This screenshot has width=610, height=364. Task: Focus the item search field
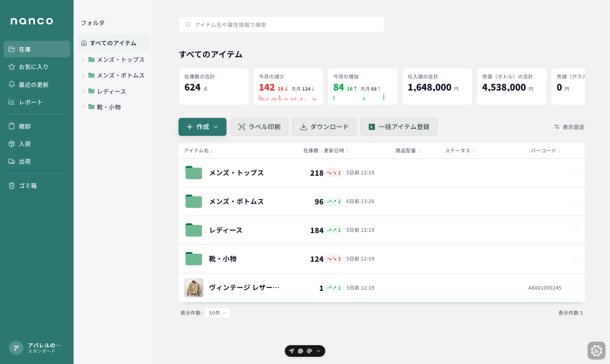click(x=282, y=25)
